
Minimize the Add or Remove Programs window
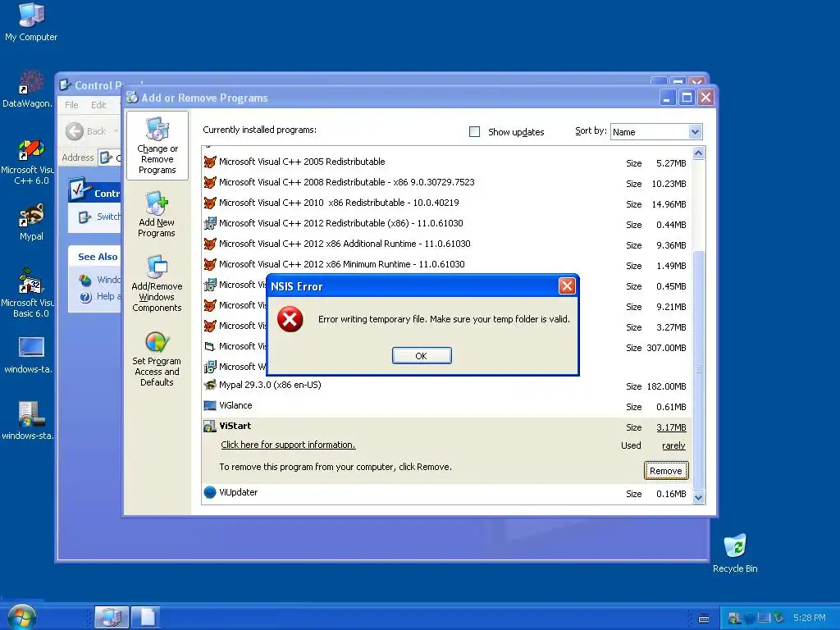(668, 98)
